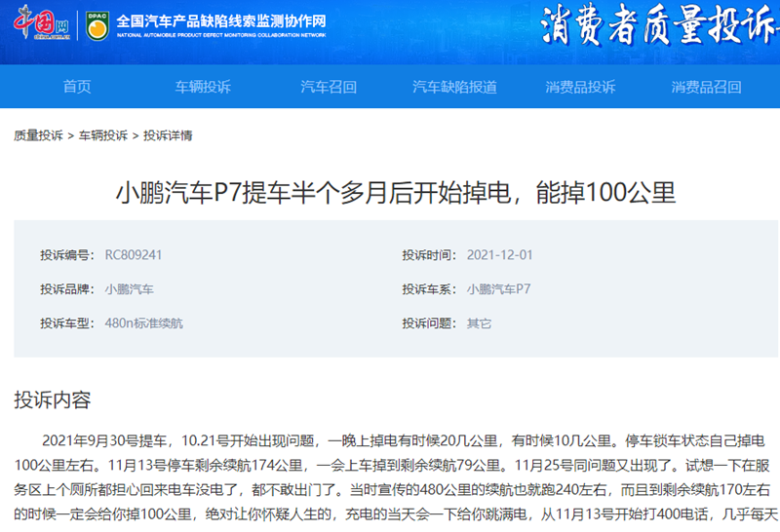780x532 pixels.
Task: Open the 消费品召回 navigation item
Action: [x=706, y=87]
